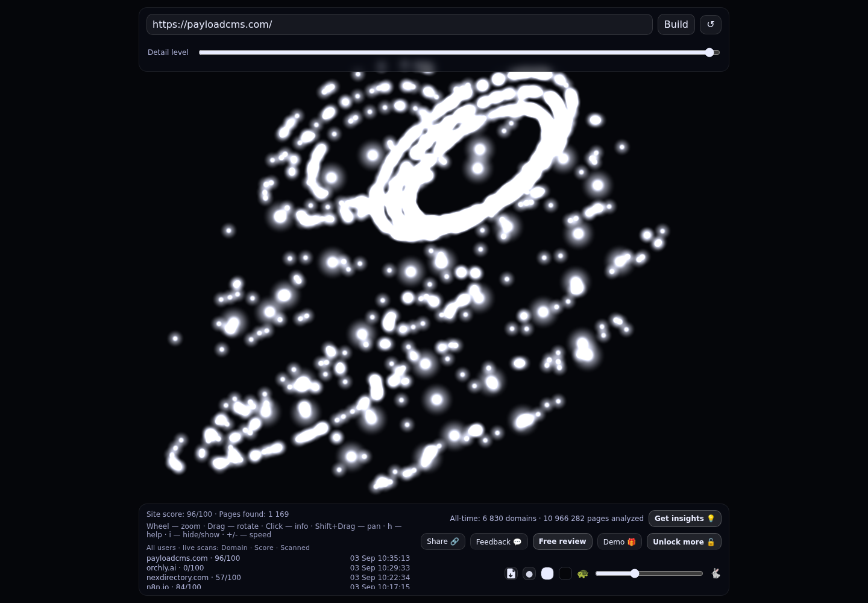
Task: Click the speed slider between turtle and rabbit
Action: coord(649,573)
